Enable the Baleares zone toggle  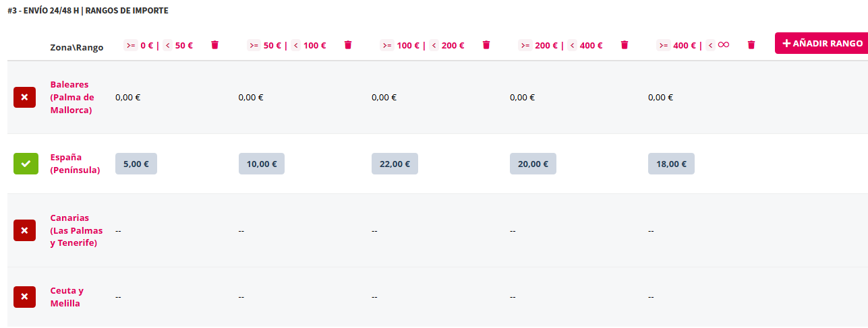24,98
